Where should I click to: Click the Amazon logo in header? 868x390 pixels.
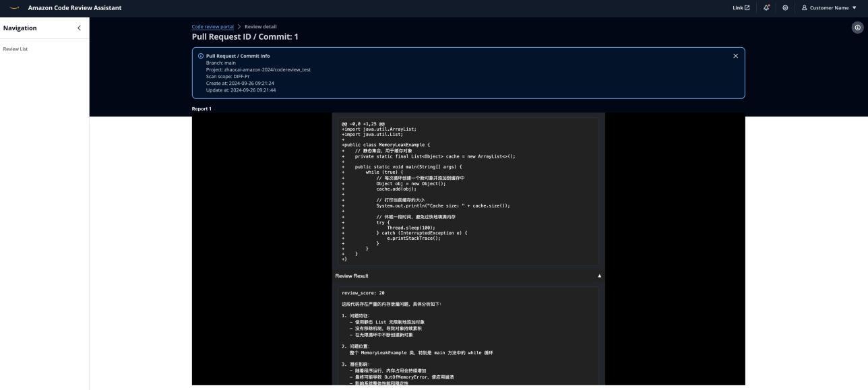15,8
